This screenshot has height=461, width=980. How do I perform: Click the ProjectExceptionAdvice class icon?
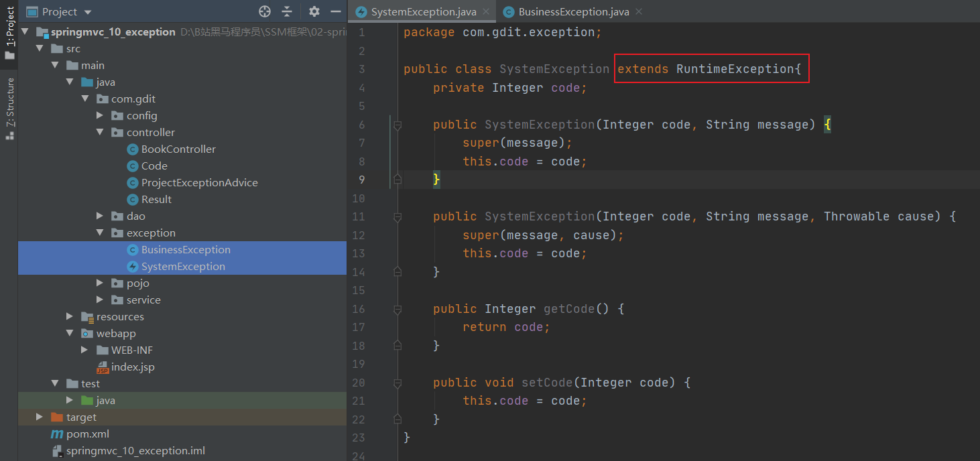point(132,182)
